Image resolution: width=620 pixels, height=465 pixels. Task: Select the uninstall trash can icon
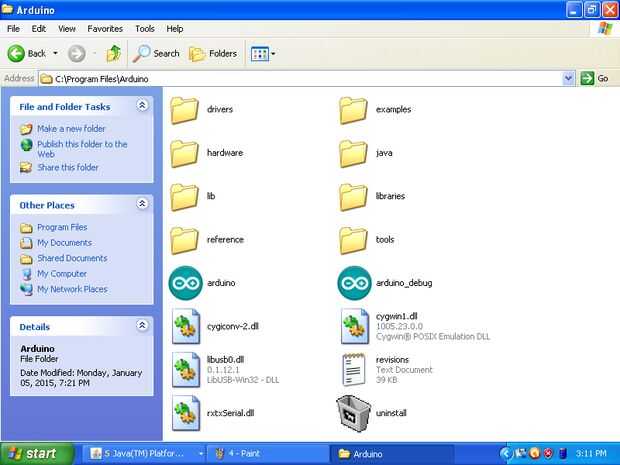pos(353,414)
